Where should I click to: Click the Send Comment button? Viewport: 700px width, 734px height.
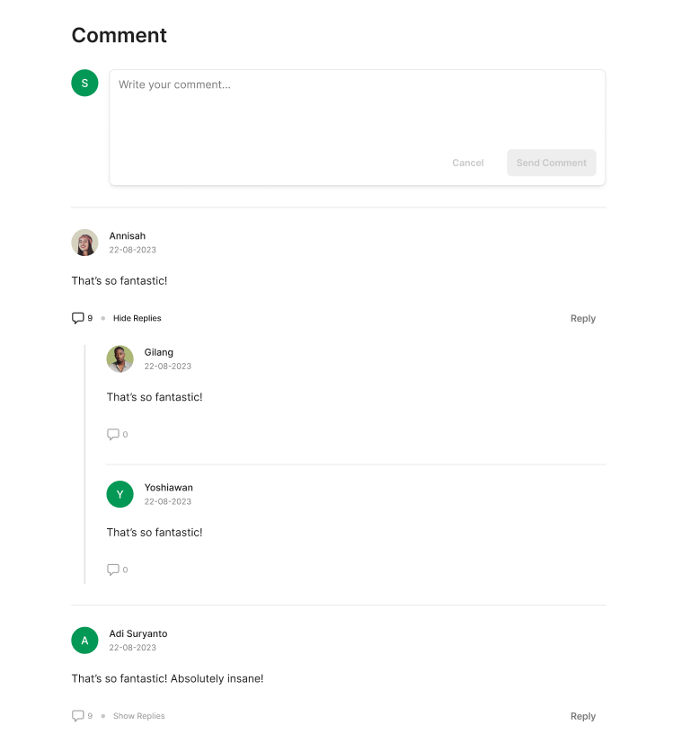(x=552, y=163)
